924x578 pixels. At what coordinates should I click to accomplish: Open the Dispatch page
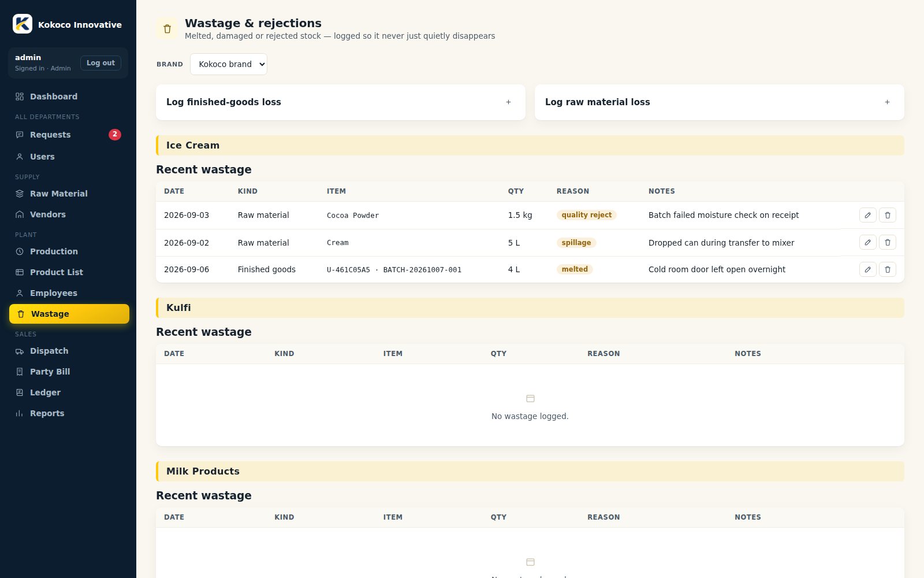[69, 351]
